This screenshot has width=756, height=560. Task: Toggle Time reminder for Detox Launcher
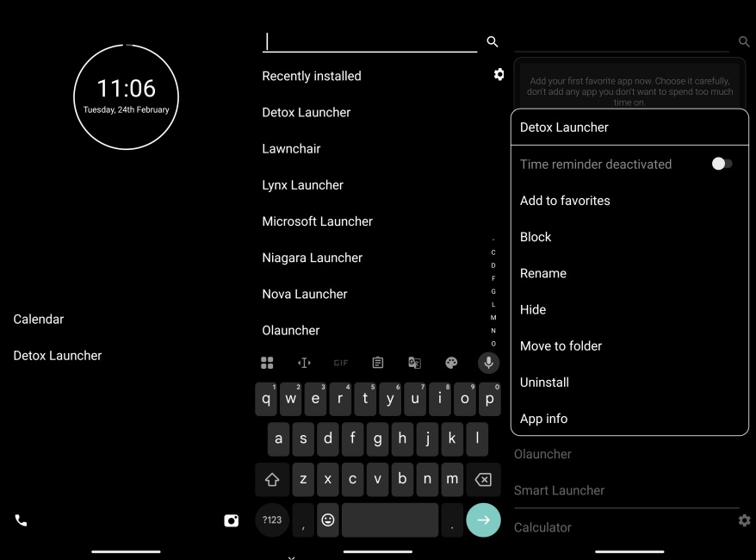722,163
